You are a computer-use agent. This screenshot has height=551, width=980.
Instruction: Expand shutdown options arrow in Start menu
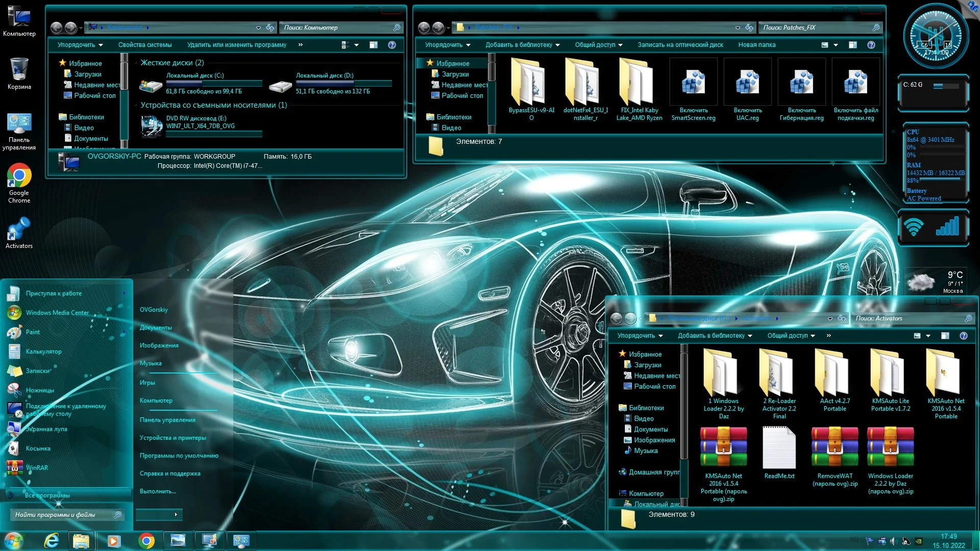[x=176, y=514]
